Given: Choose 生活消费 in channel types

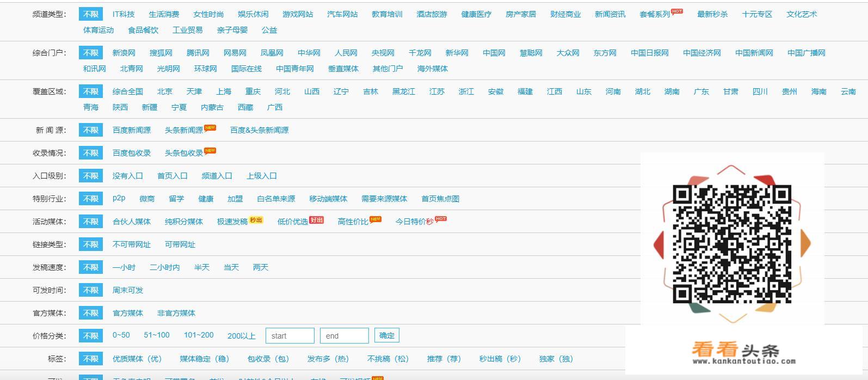Looking at the screenshot, I should [164, 14].
